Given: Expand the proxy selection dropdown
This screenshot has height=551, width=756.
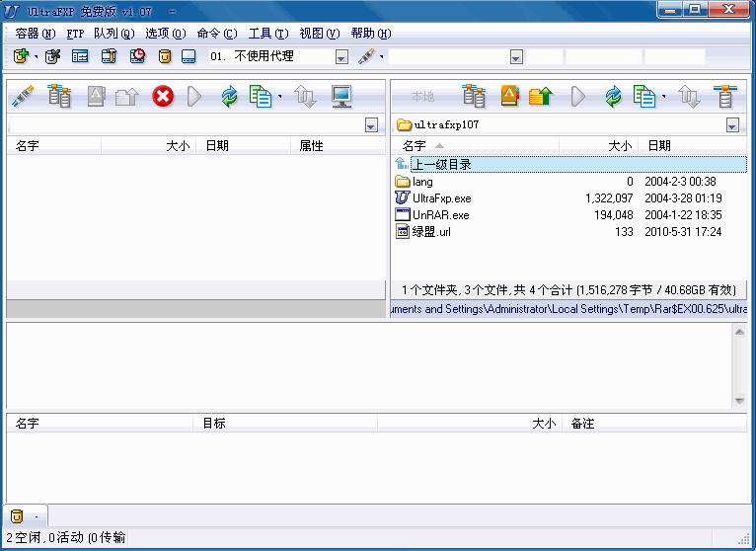Looking at the screenshot, I should tap(341, 57).
